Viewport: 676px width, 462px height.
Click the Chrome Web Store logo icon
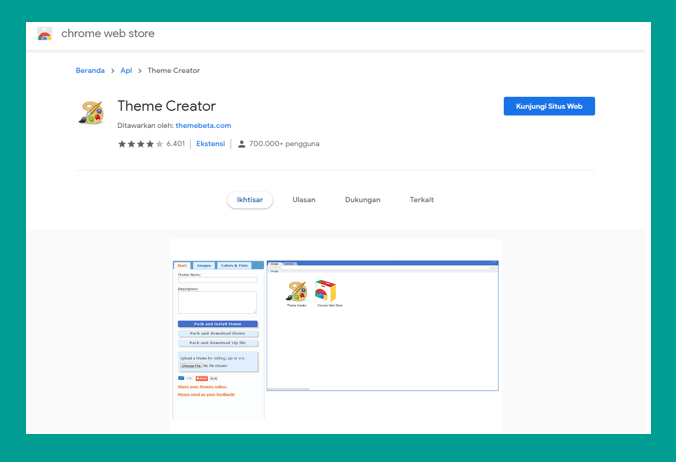click(45, 34)
